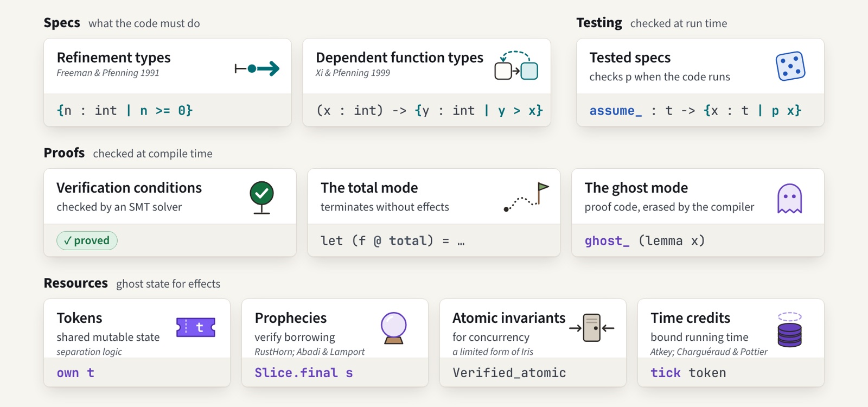Click the Refinement types arrow icon
Viewport: 868px width, 407px height.
click(x=257, y=68)
